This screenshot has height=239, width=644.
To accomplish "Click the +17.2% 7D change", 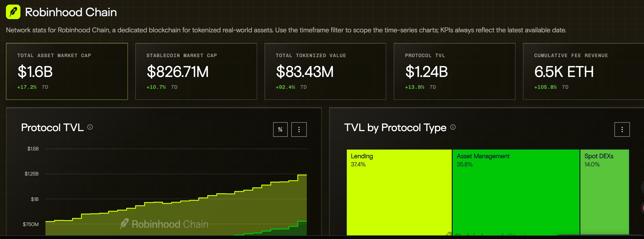I will click(33, 87).
